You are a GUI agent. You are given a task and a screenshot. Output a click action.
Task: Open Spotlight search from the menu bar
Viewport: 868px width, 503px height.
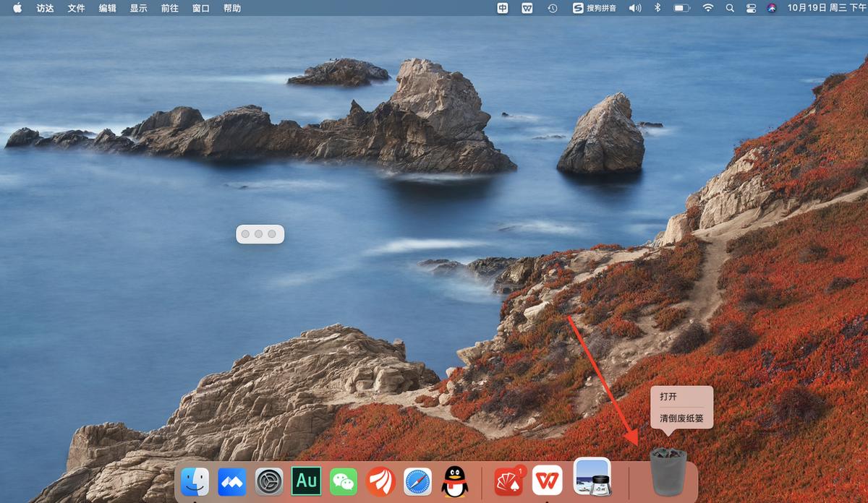pyautogui.click(x=729, y=8)
